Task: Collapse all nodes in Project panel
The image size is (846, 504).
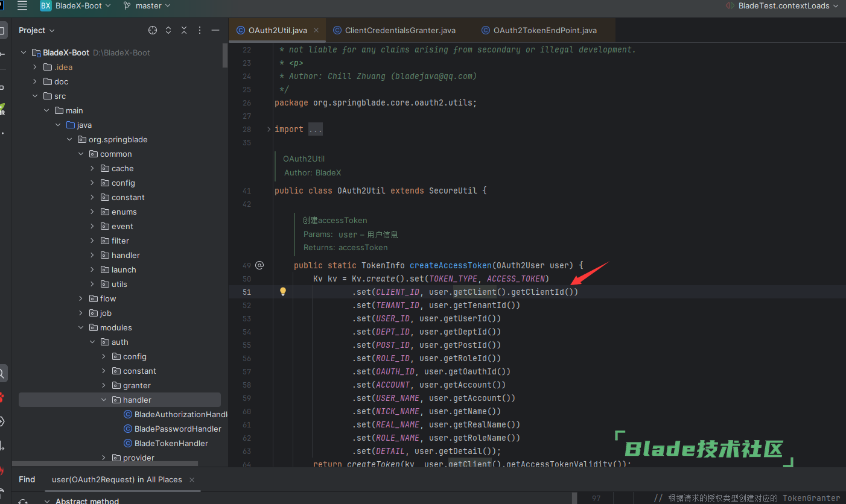Action: (x=184, y=30)
